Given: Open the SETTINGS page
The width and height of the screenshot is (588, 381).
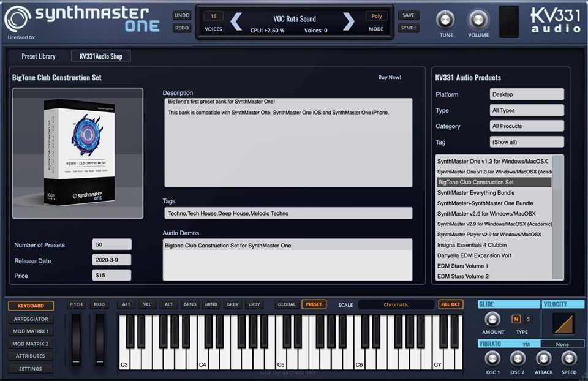Looking at the screenshot, I should pyautogui.click(x=31, y=369).
